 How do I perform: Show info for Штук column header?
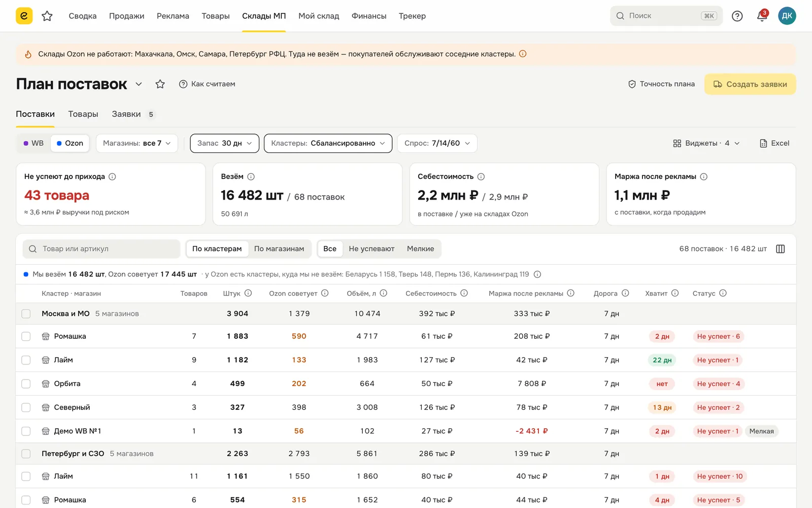248,293
